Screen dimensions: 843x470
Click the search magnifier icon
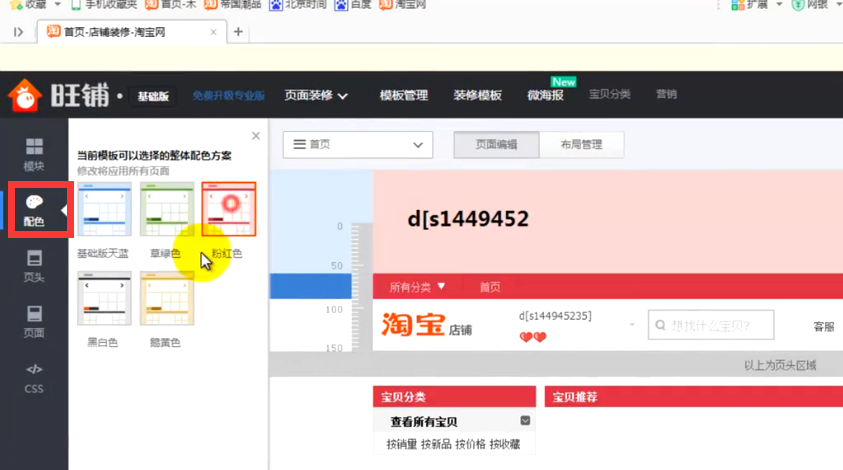[660, 325]
